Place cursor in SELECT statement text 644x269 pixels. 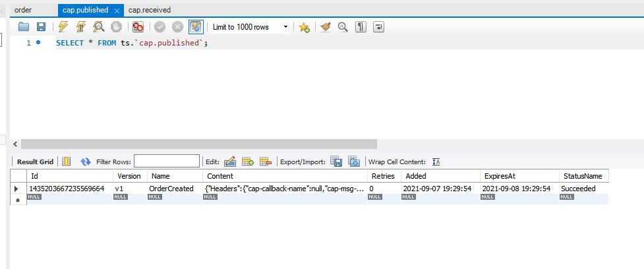coord(132,43)
